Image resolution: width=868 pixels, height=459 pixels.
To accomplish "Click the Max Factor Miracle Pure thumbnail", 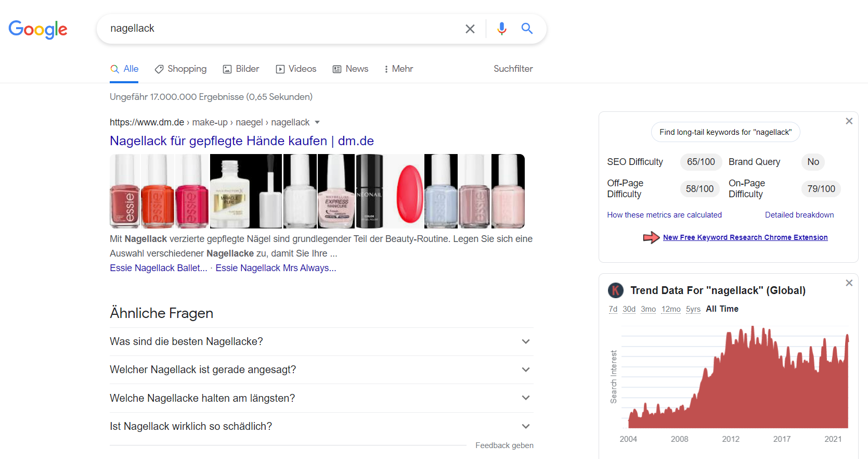I will (x=246, y=191).
